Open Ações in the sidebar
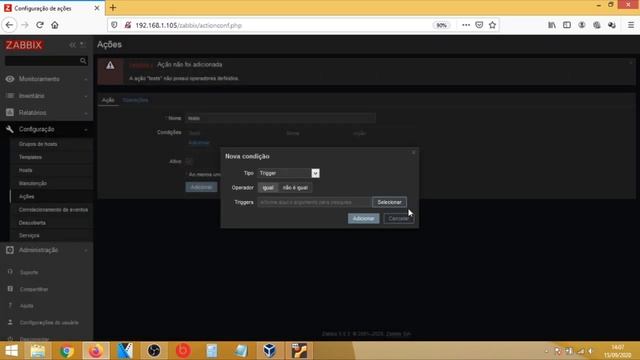Screen dimensions: 640x360 tap(27, 196)
